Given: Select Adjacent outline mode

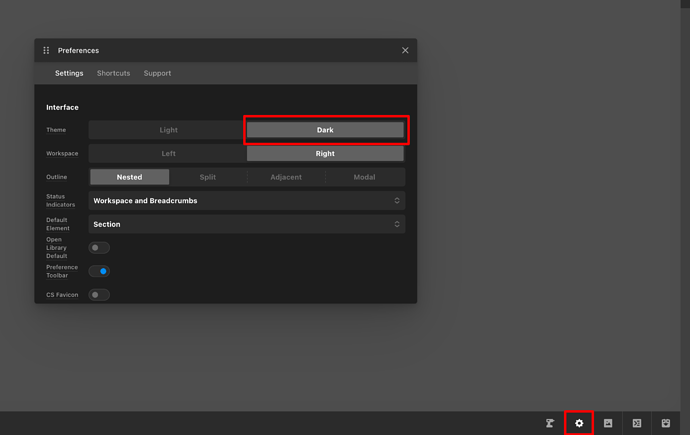Looking at the screenshot, I should click(x=286, y=177).
